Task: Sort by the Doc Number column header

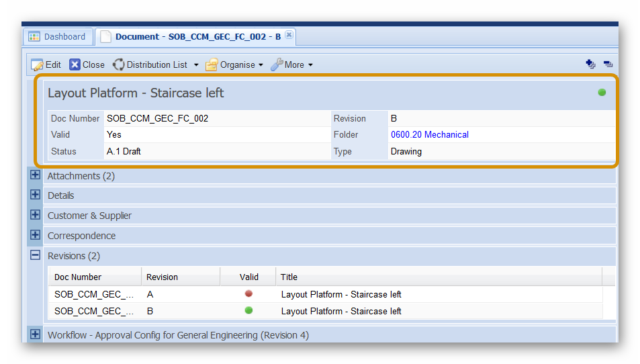Action: click(78, 277)
